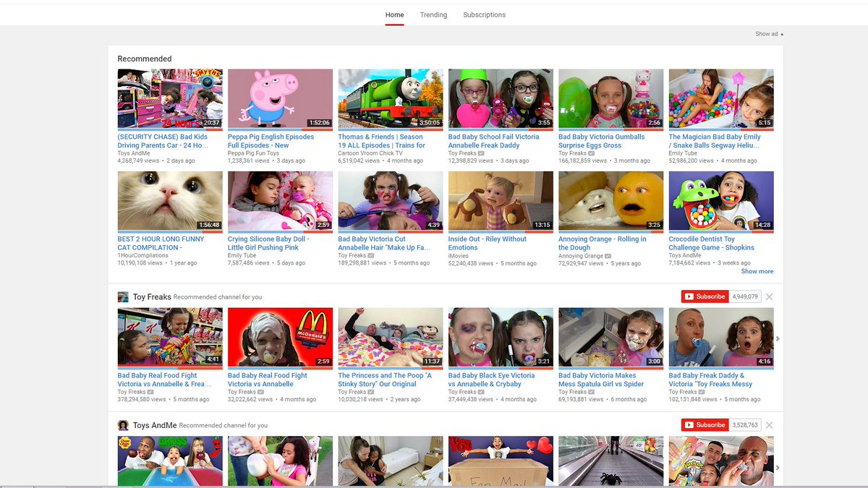Subscribe to the Toy Freaks channel

pos(705,296)
